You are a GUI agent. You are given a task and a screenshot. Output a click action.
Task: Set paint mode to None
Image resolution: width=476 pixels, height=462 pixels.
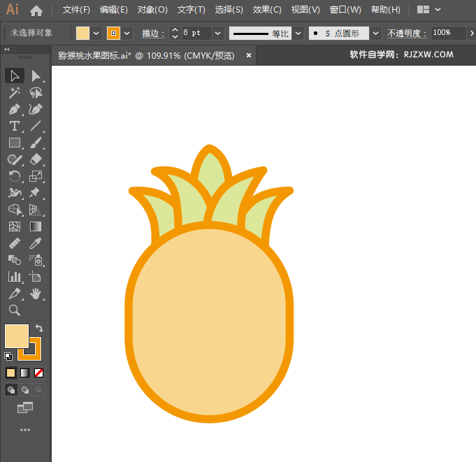pyautogui.click(x=39, y=373)
